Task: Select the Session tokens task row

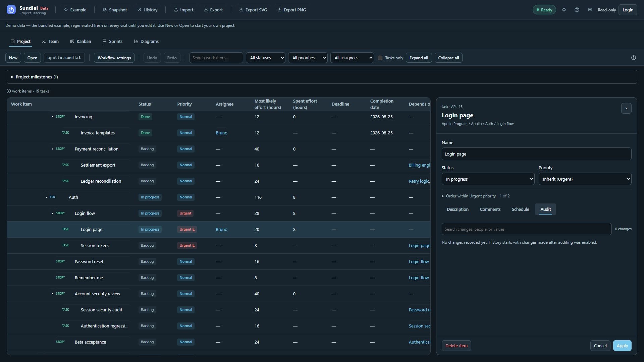Action: (218, 245)
